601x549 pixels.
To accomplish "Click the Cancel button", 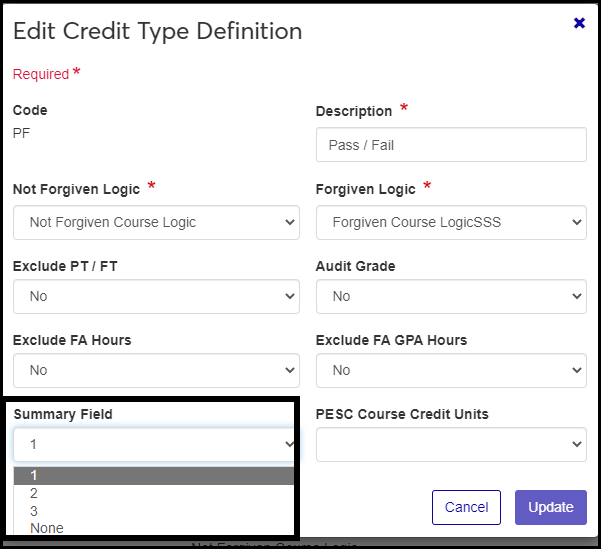I will click(x=466, y=507).
